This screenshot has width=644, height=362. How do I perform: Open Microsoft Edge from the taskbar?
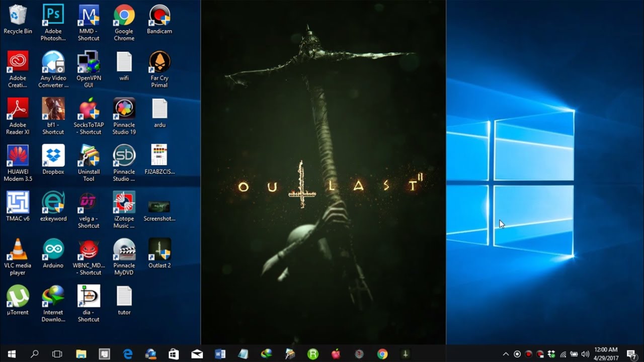(x=128, y=354)
